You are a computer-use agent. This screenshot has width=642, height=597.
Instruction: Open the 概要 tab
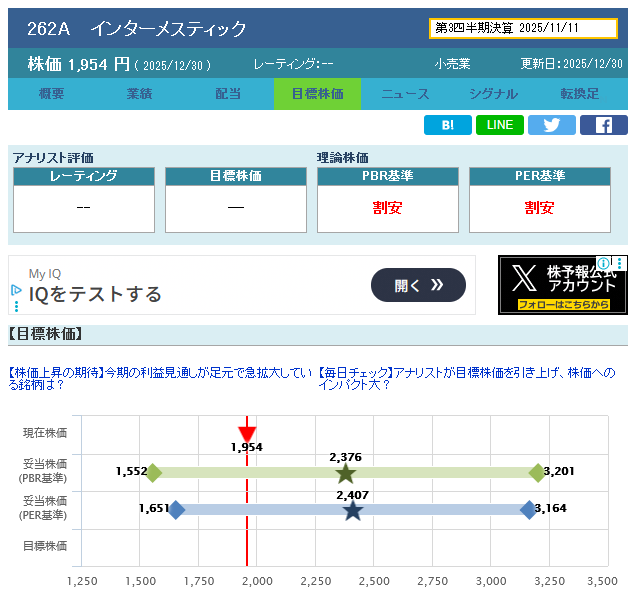[52, 94]
